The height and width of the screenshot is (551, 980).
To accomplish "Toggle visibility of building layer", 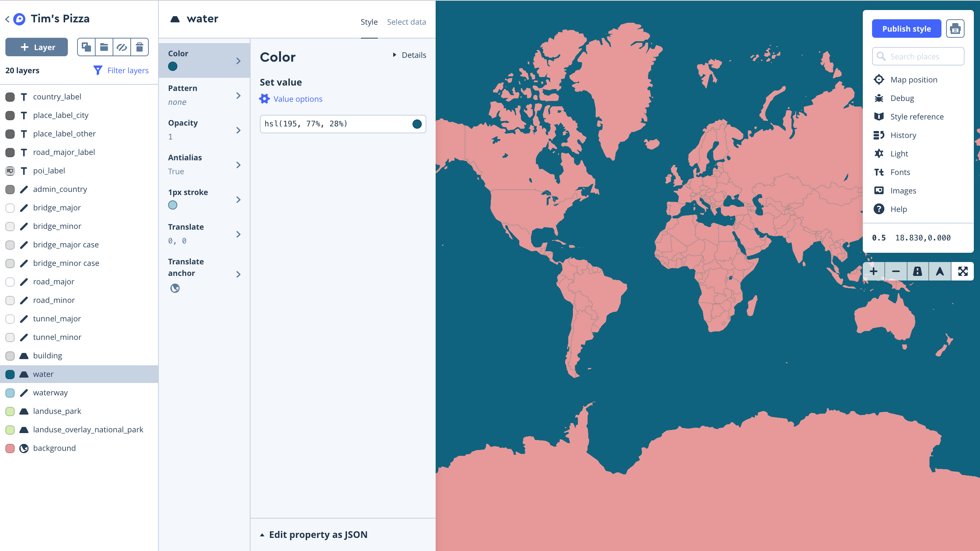I will pyautogui.click(x=9, y=355).
